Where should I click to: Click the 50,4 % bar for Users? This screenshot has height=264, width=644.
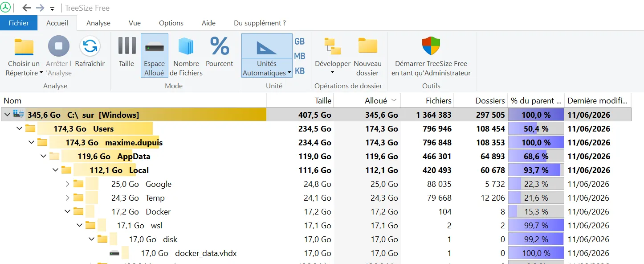pos(536,128)
